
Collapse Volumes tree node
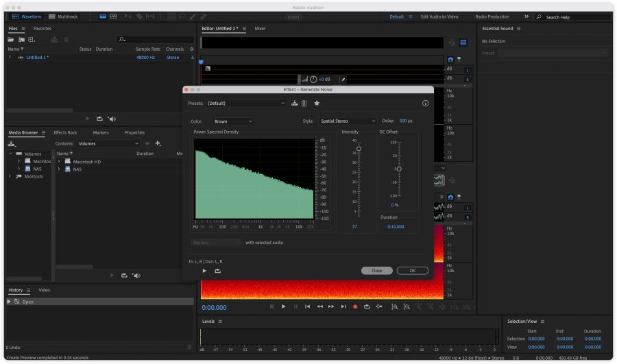pos(10,154)
